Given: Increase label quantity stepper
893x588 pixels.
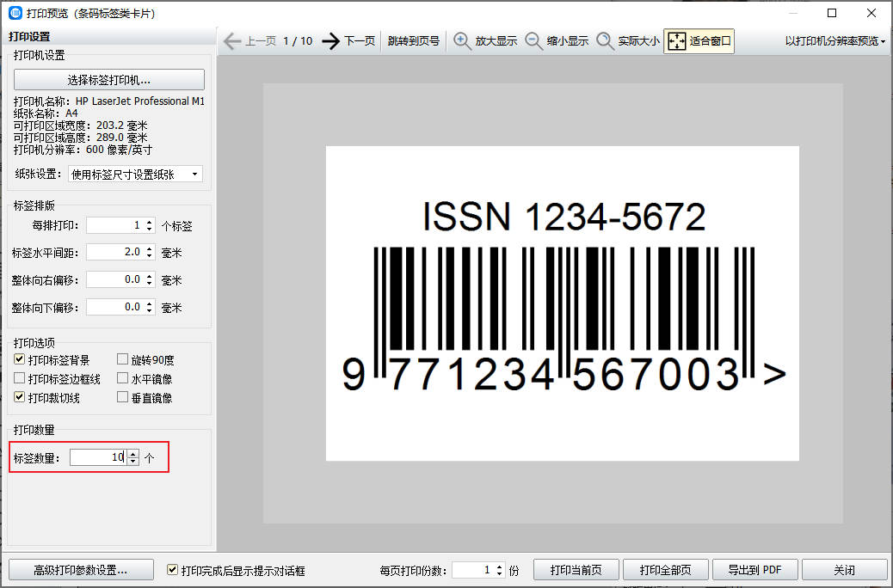Looking at the screenshot, I should [133, 453].
